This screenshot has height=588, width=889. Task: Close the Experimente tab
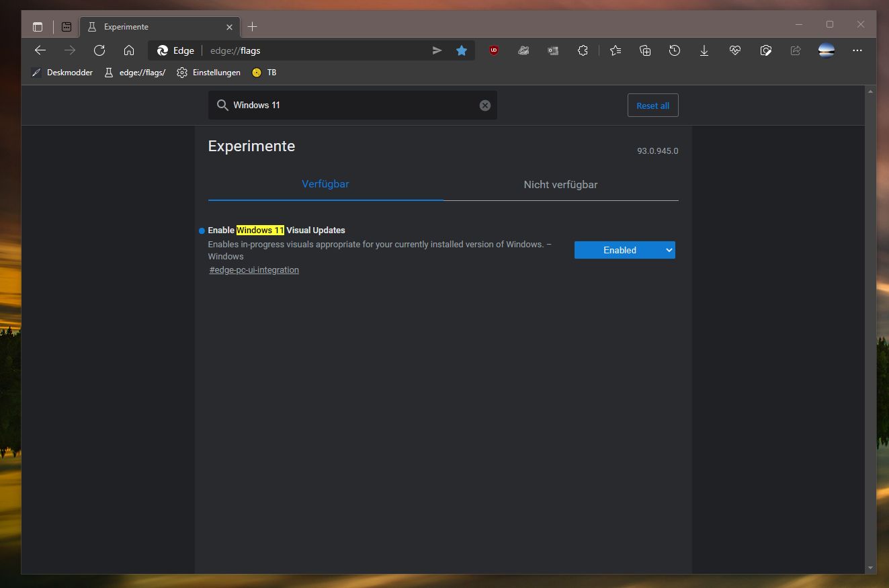[x=229, y=27]
